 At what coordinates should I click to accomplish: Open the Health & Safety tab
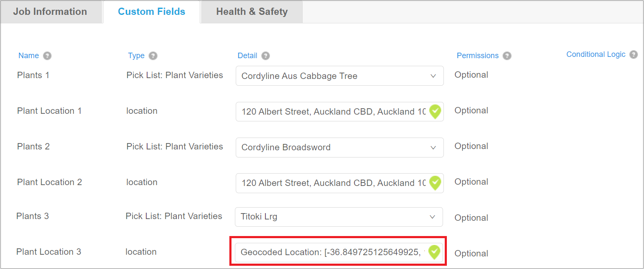point(251,11)
